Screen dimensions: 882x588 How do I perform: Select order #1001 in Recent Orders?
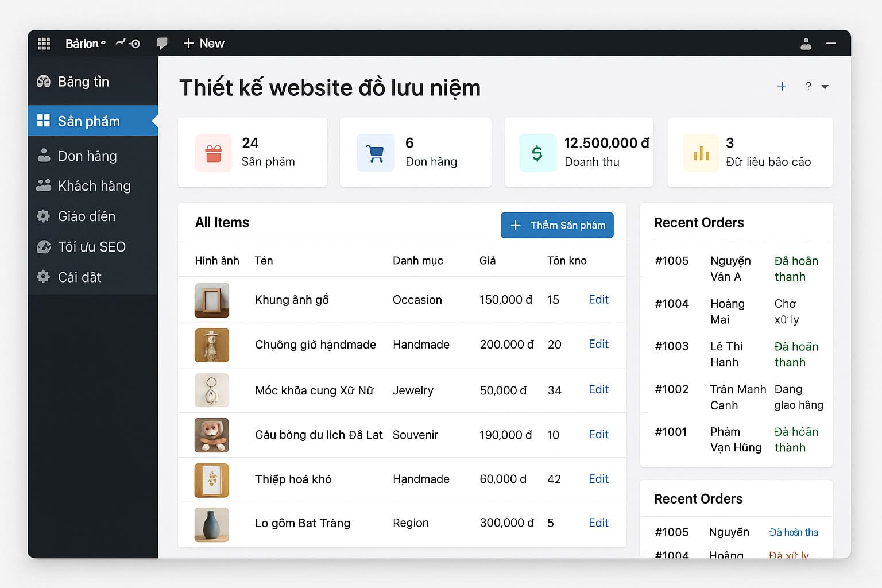coord(737,440)
